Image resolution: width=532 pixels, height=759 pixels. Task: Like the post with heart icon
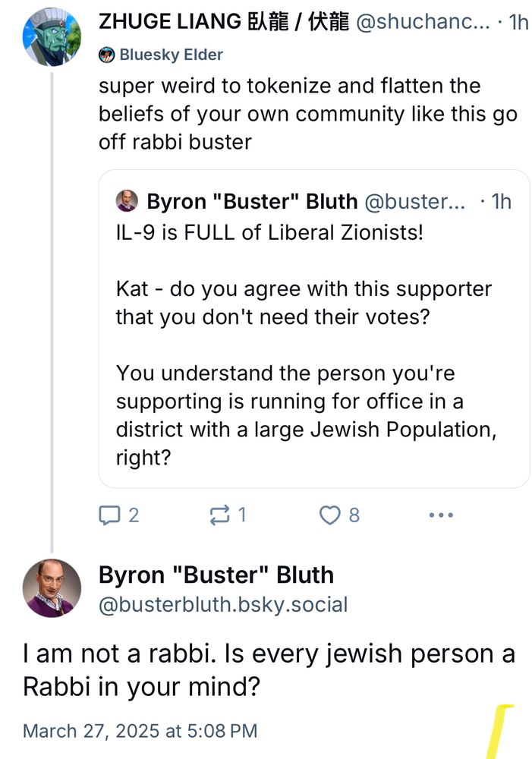click(330, 515)
